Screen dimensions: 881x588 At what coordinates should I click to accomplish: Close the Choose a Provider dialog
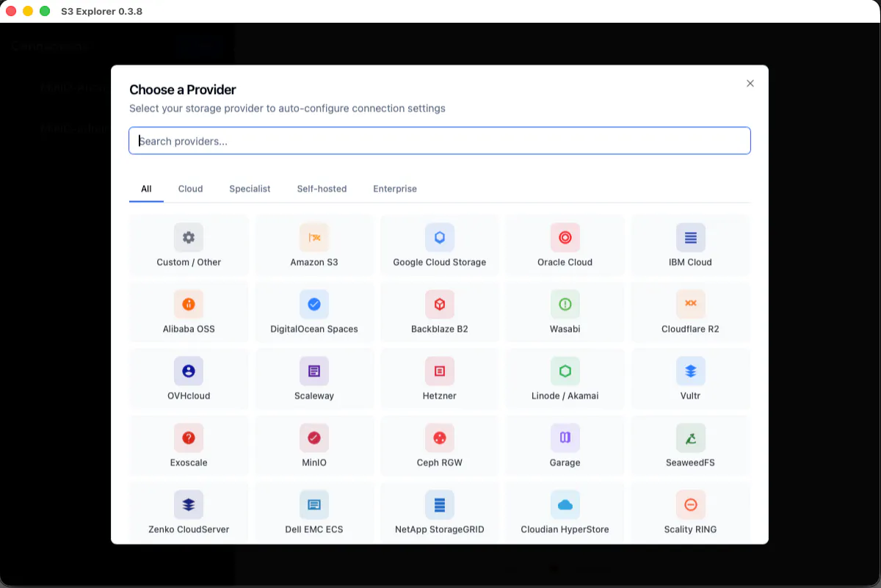[750, 84]
